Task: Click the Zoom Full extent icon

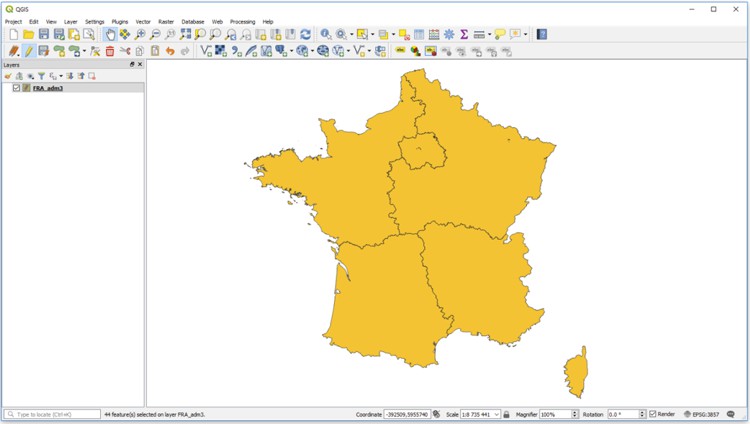Action: point(185,34)
